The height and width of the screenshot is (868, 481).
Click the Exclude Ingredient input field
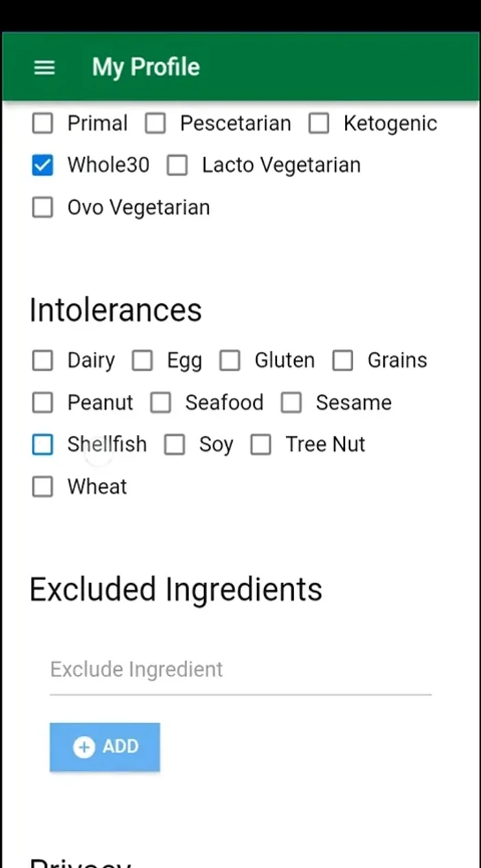coord(240,669)
